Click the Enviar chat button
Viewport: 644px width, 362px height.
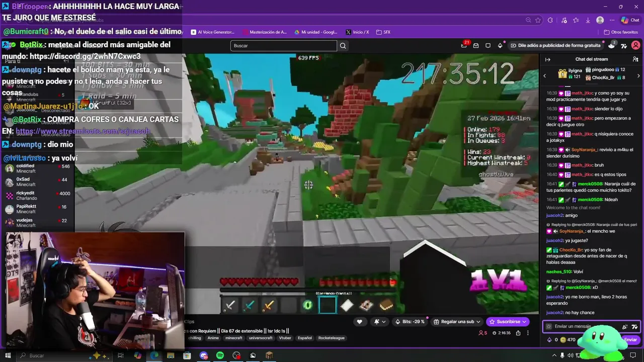click(630, 340)
